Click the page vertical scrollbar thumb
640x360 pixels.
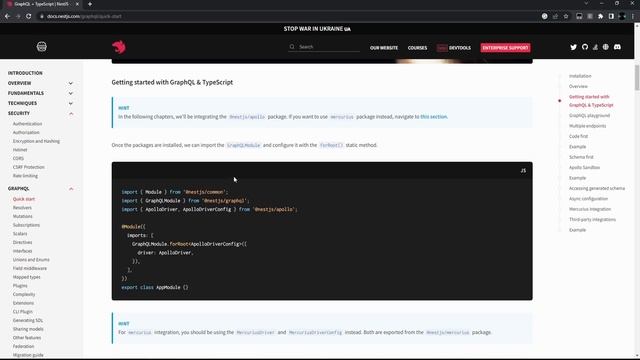coord(637,78)
